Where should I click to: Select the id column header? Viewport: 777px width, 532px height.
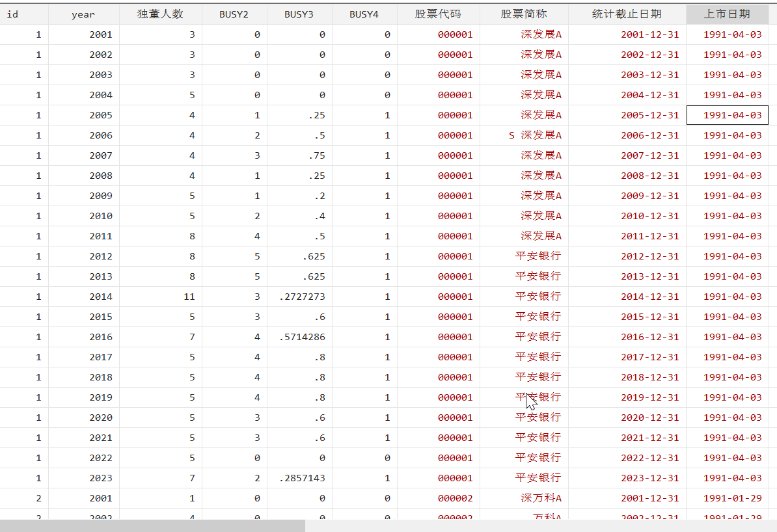24,14
